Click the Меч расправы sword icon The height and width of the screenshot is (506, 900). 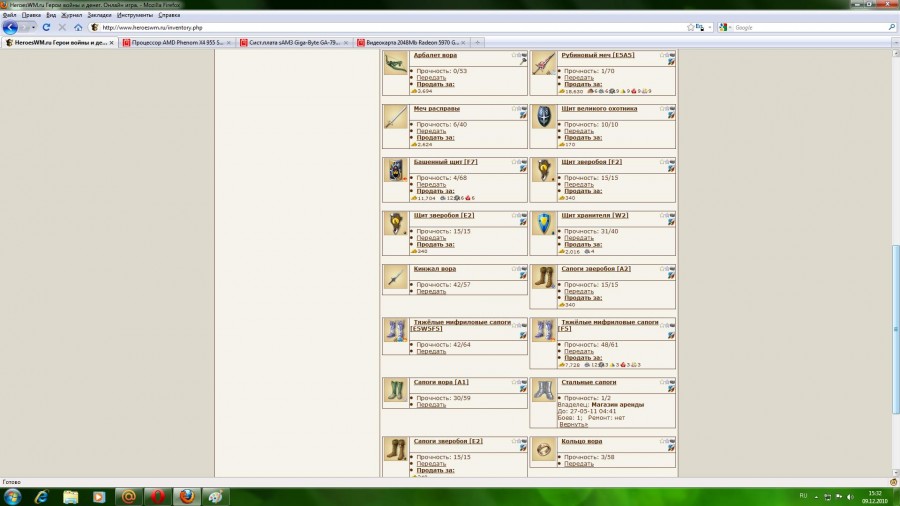coord(395,117)
